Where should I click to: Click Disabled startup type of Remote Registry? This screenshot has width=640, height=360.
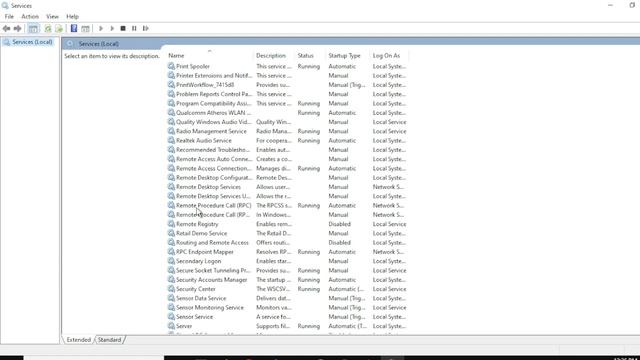tap(340, 224)
